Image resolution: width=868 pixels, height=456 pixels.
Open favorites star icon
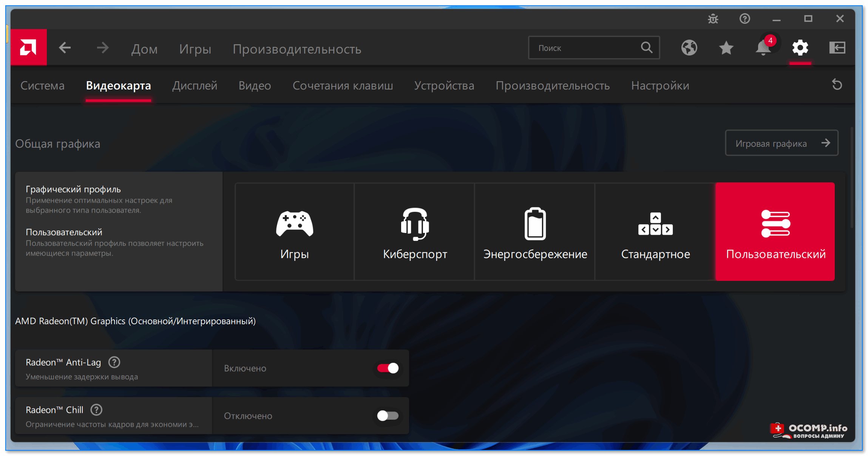(726, 48)
